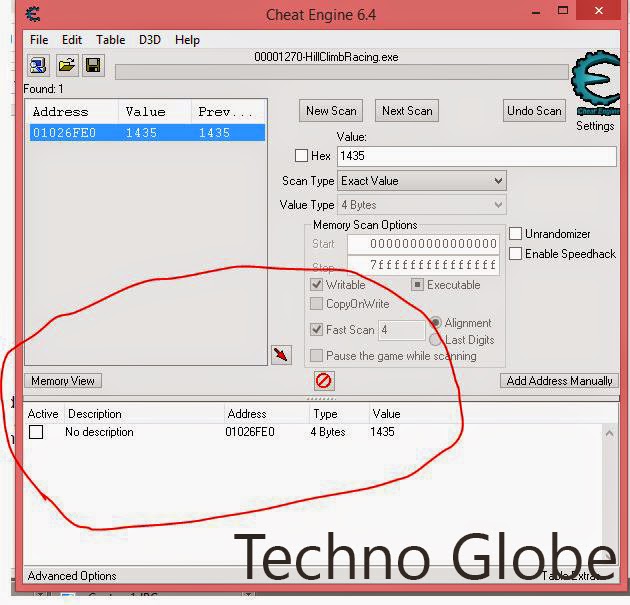630x605 pixels.
Task: Click the scan progress bar
Action: click(342, 72)
